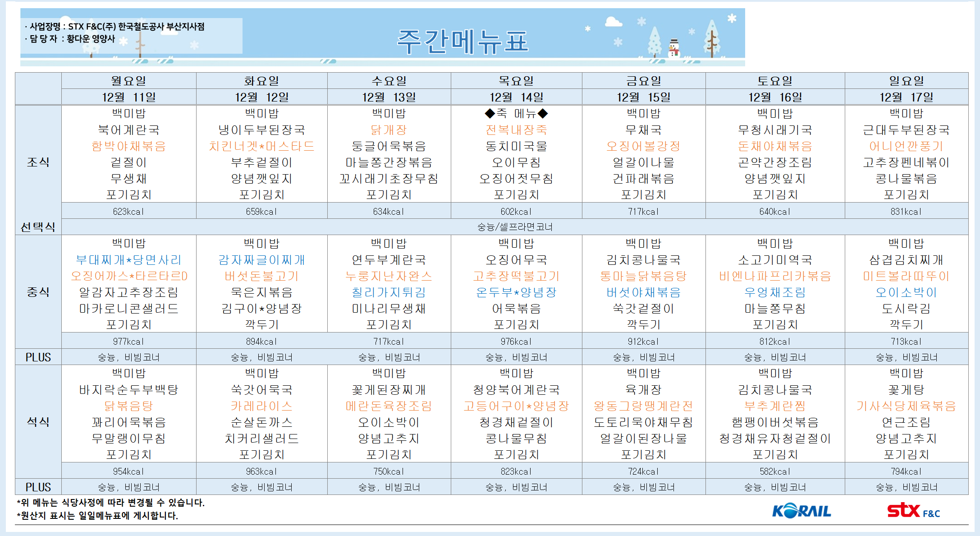Click the white cloud in the banner
980x536 pixels.
[x=613, y=21]
